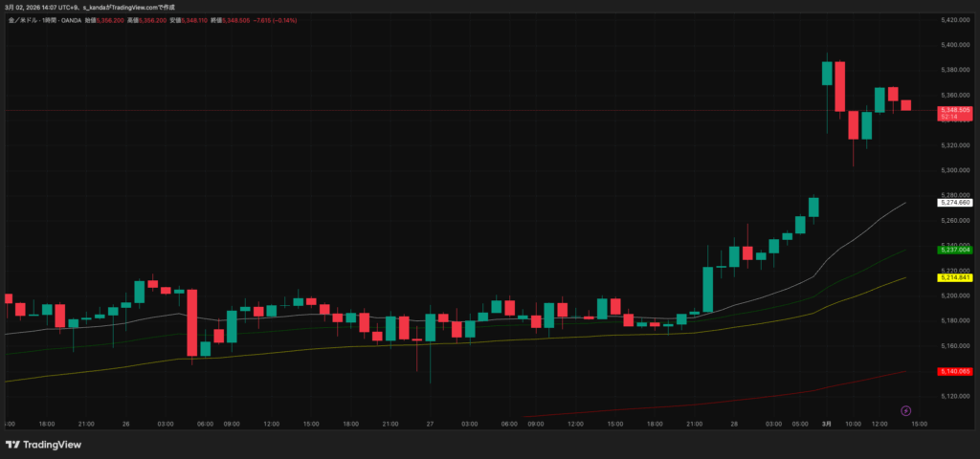Click the TradingView brand text at bottom
This screenshot has width=980, height=459.
[x=52, y=445]
